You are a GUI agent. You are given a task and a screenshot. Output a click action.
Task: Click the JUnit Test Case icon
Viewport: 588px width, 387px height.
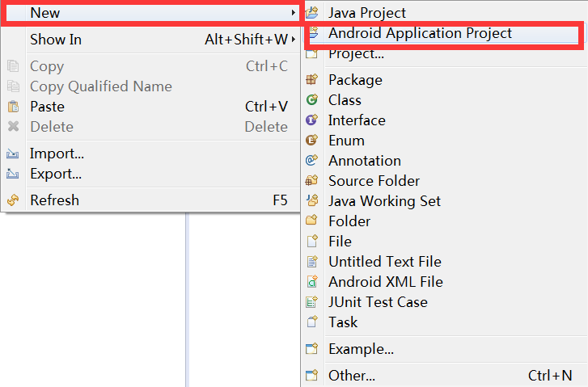pos(312,302)
